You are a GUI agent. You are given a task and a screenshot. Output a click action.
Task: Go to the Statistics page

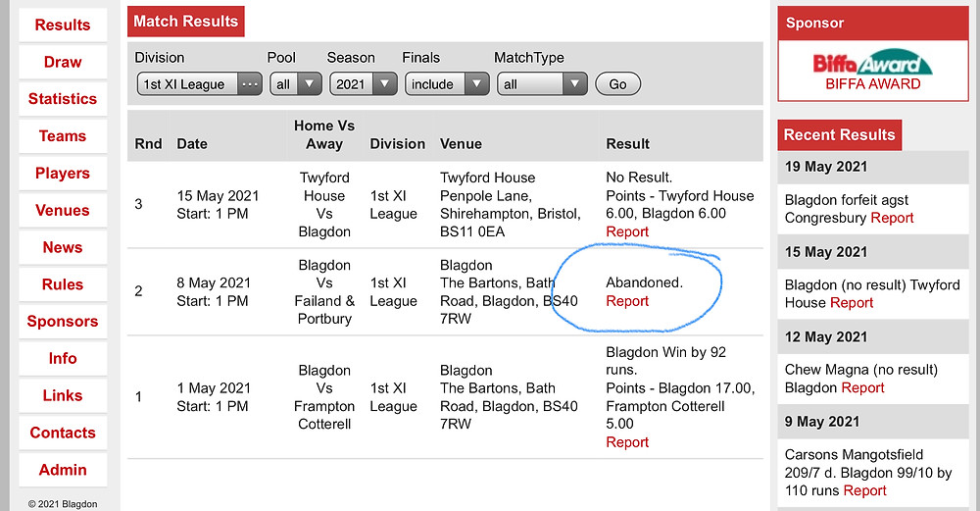point(63,99)
